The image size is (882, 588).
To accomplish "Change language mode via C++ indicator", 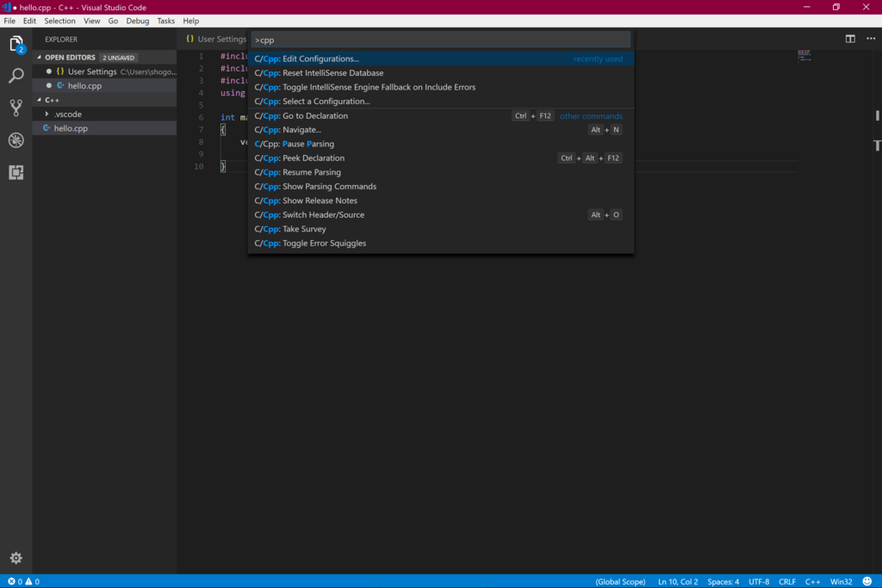I will tap(812, 581).
